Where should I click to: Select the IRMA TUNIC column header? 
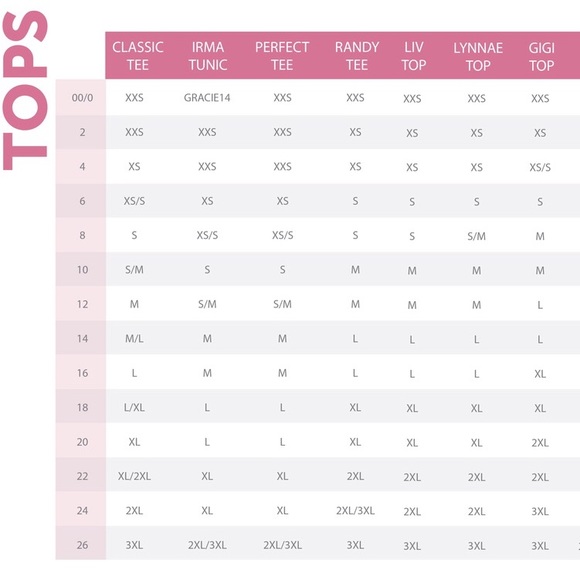(208, 56)
